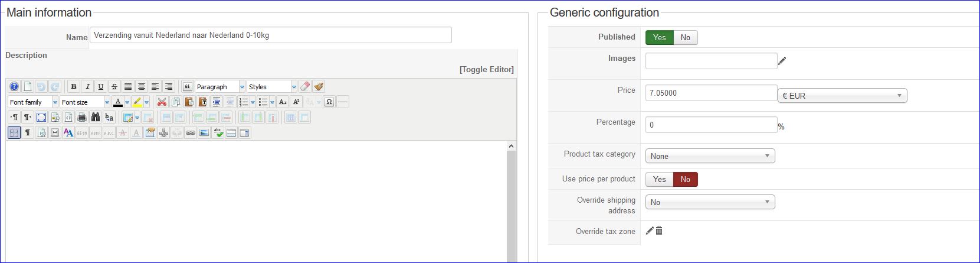The height and width of the screenshot is (263, 980).
Task: Open the EUR currency dropdown
Action: (x=842, y=95)
